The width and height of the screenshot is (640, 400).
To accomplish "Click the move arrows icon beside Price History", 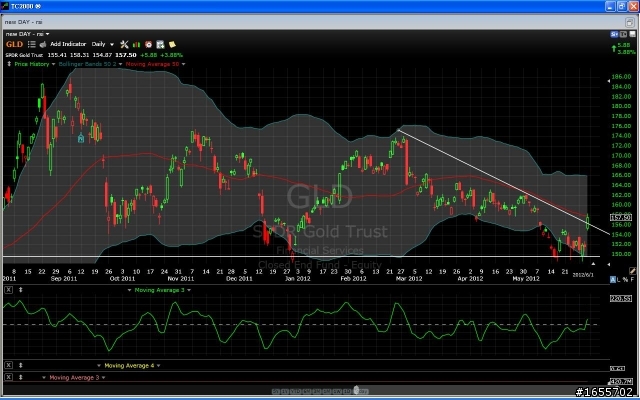I will point(9,64).
